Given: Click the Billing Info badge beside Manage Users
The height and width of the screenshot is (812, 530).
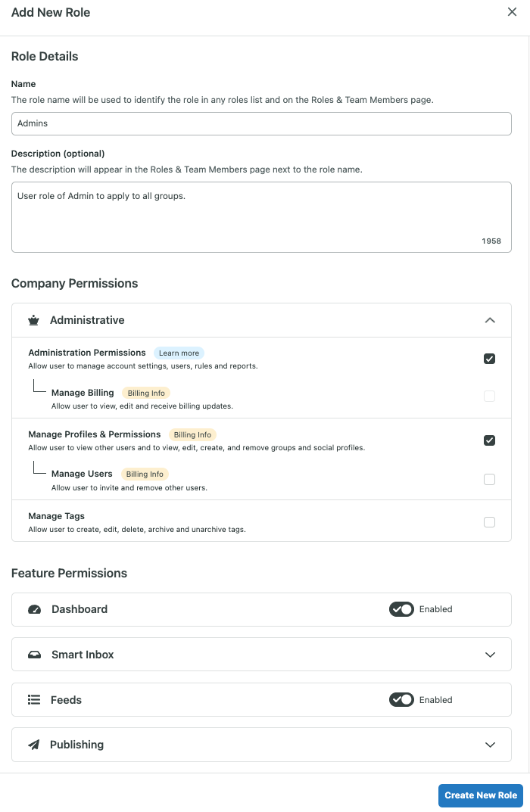Looking at the screenshot, I should 145,474.
